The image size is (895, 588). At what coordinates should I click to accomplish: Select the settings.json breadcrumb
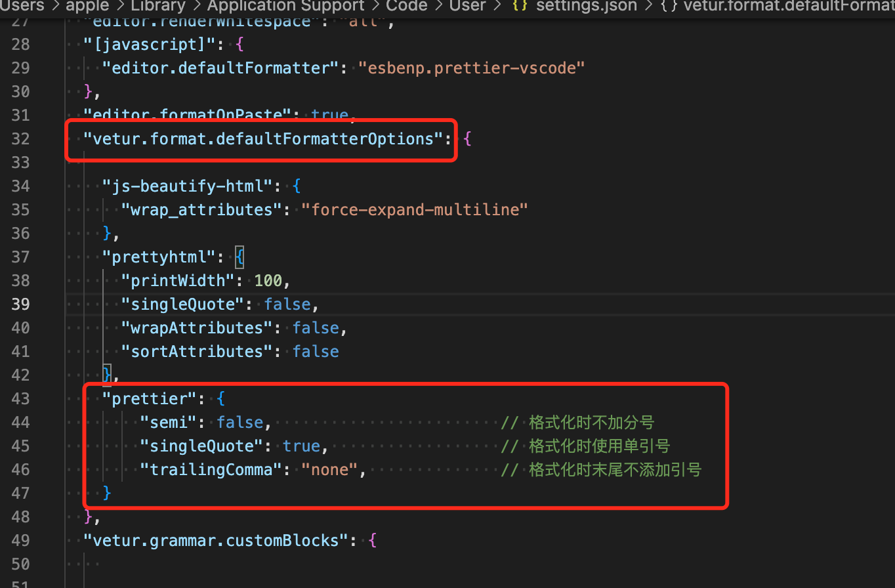(586, 6)
